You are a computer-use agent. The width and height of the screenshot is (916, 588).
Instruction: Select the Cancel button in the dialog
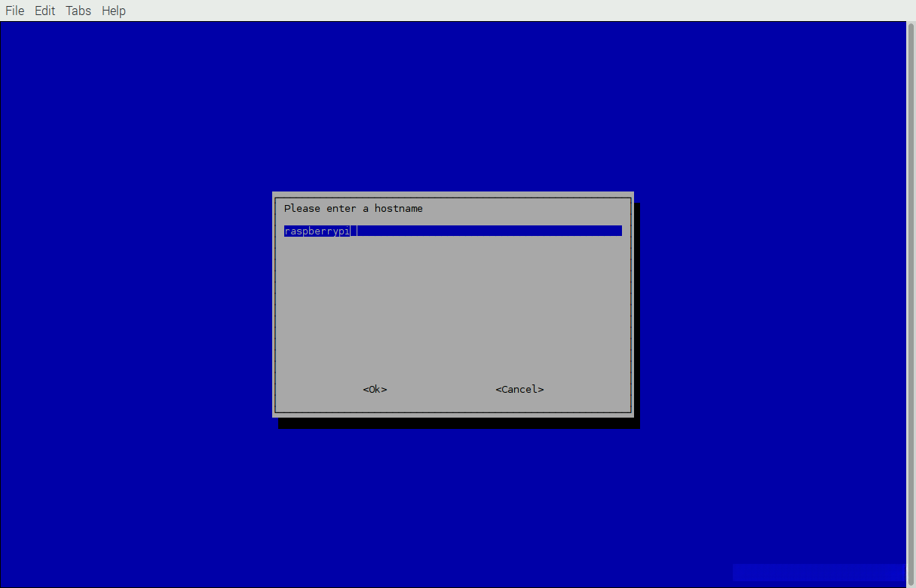519,390
